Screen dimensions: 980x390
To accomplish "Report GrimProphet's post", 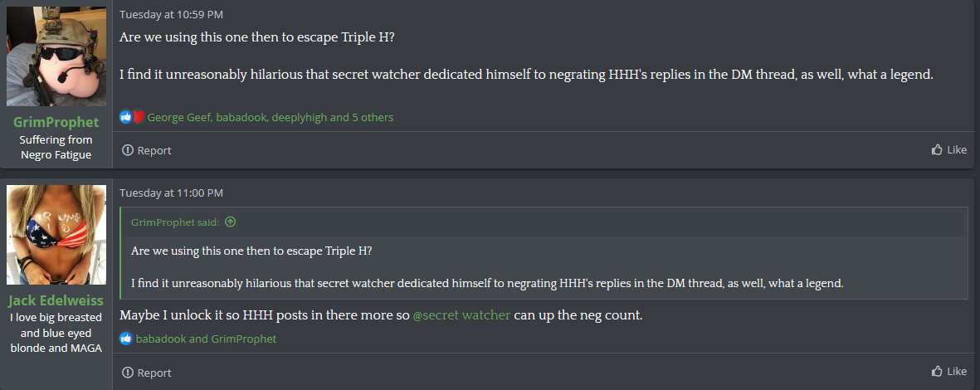I will coord(146,150).
